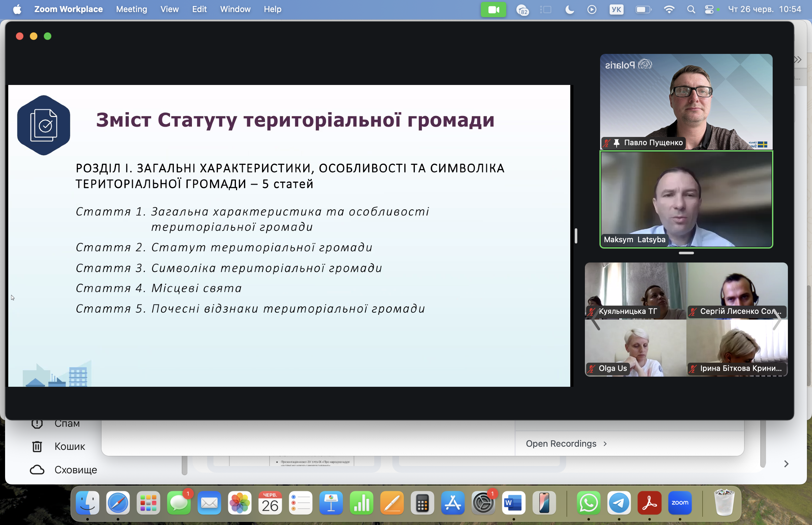Open Pages from the Dock
The width and height of the screenshot is (812, 525).
pos(392,503)
